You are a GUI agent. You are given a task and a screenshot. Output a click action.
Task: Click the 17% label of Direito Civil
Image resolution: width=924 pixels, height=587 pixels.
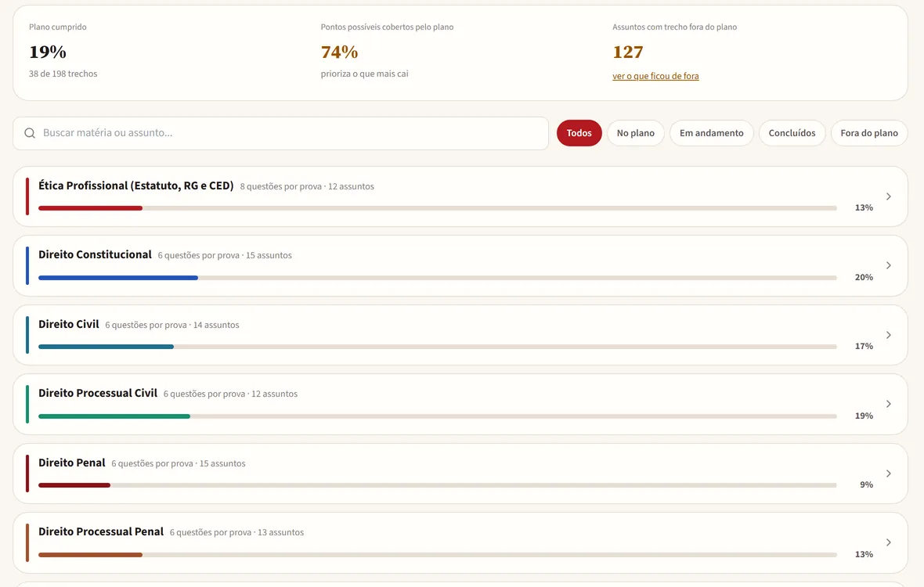click(864, 346)
